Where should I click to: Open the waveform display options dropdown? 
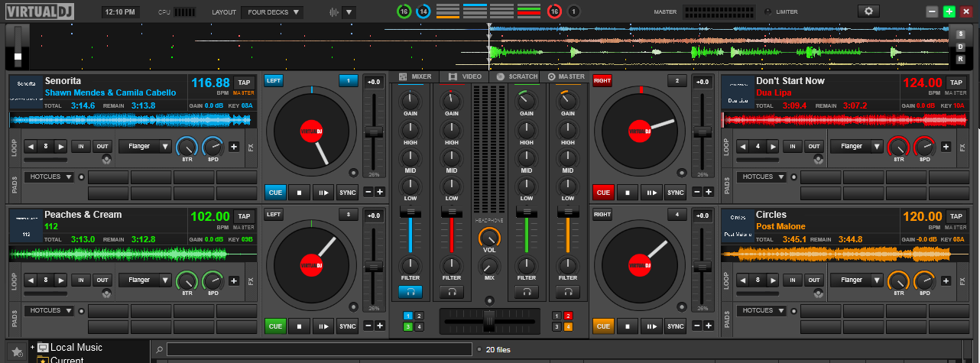pos(349,12)
